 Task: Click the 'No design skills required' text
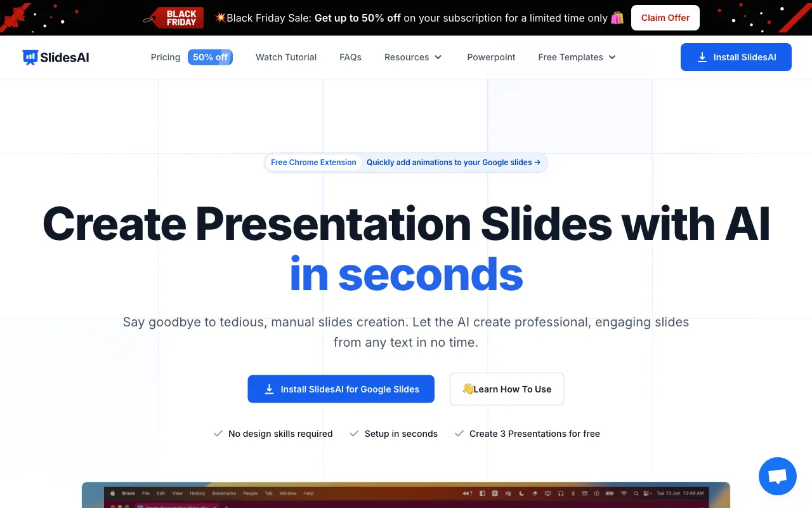point(280,434)
